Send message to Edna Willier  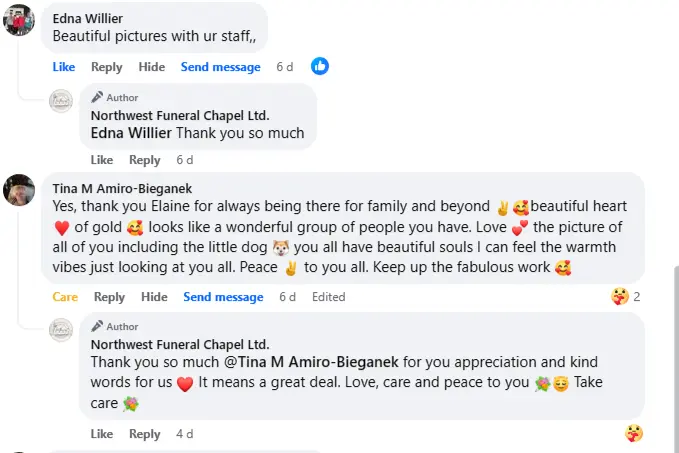click(220, 67)
